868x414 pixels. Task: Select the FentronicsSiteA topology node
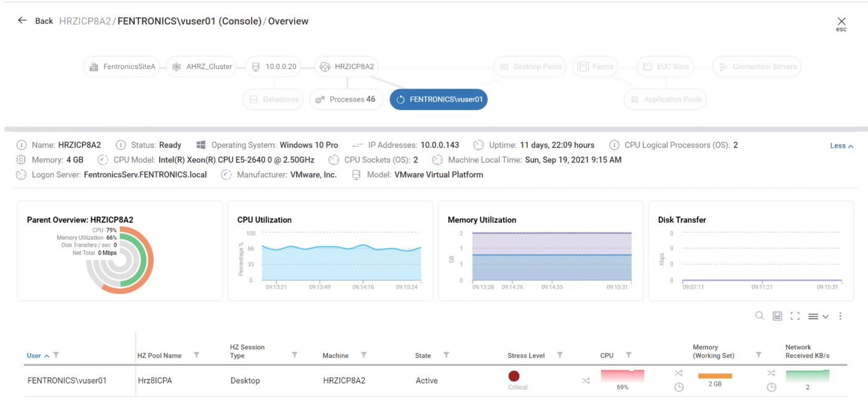(x=123, y=66)
